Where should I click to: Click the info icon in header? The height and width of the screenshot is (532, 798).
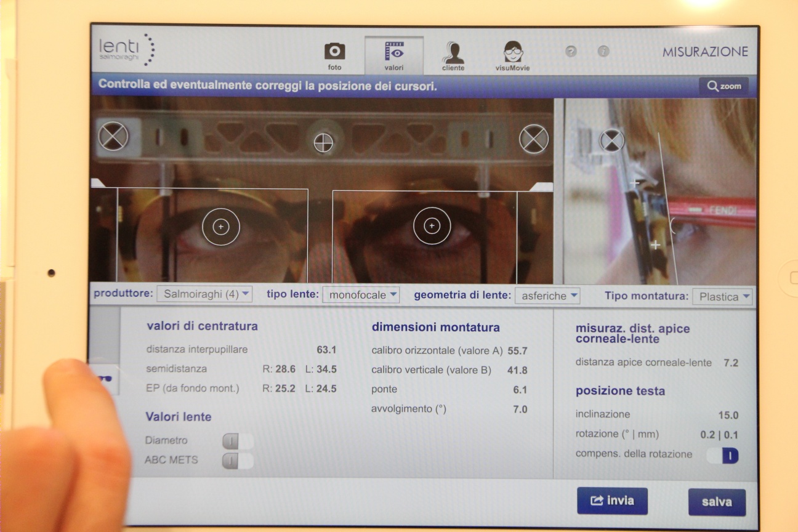pyautogui.click(x=603, y=52)
